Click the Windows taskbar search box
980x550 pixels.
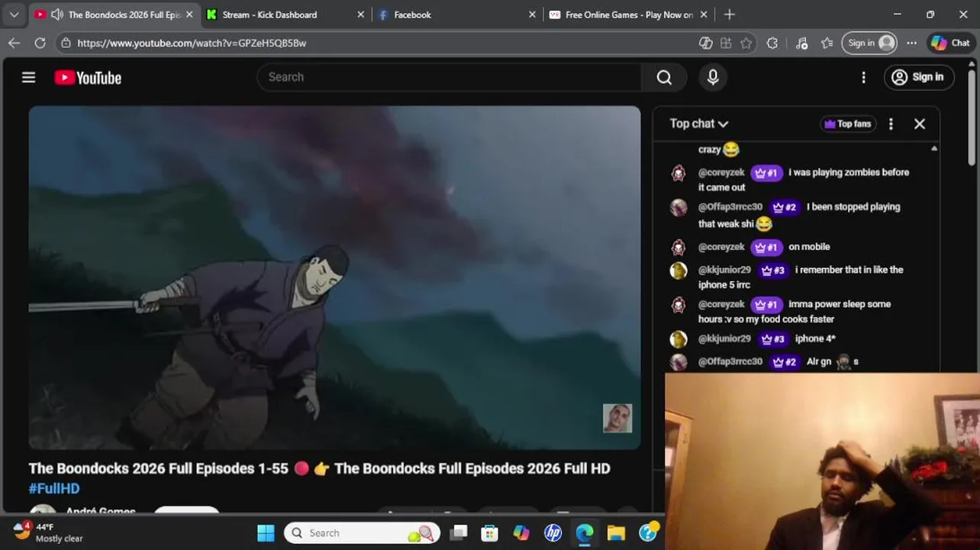pos(362,532)
